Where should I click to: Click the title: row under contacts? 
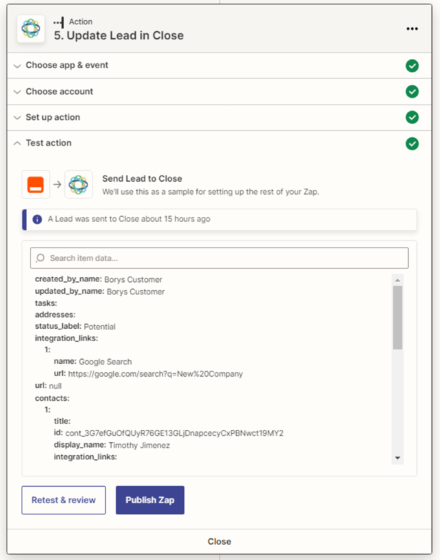62,421
